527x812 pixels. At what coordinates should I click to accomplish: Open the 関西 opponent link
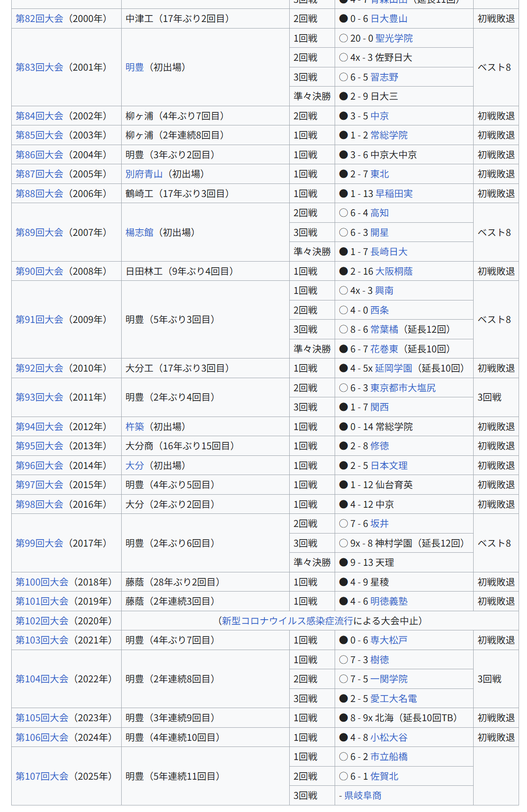(380, 407)
